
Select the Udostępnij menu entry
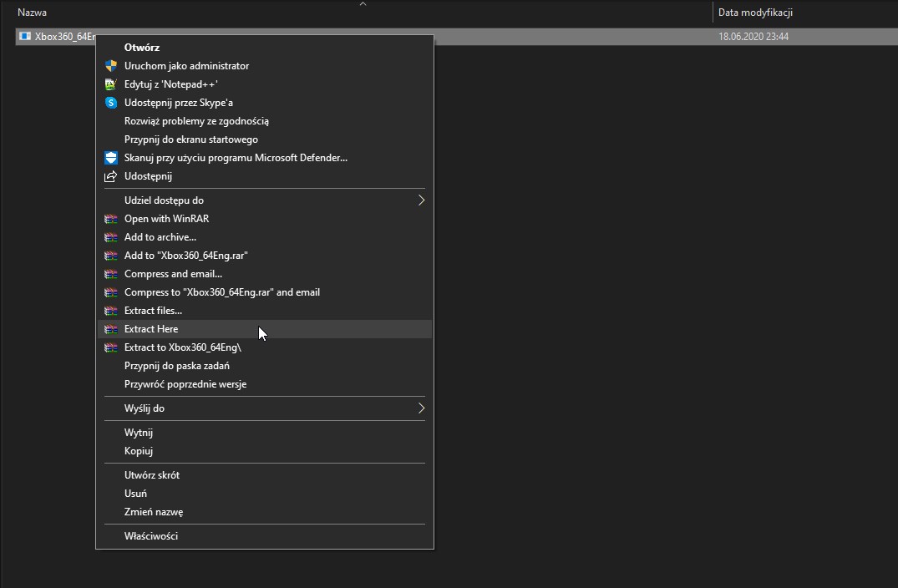[265, 175]
